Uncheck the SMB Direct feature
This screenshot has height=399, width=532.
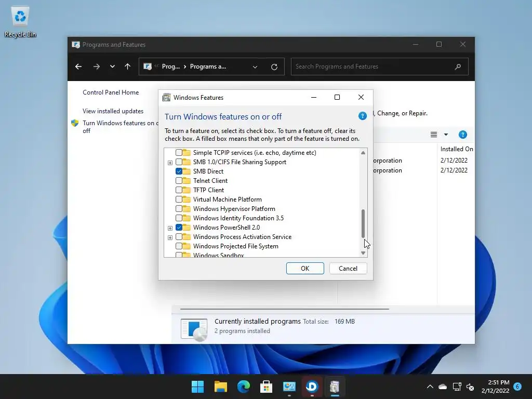(179, 171)
